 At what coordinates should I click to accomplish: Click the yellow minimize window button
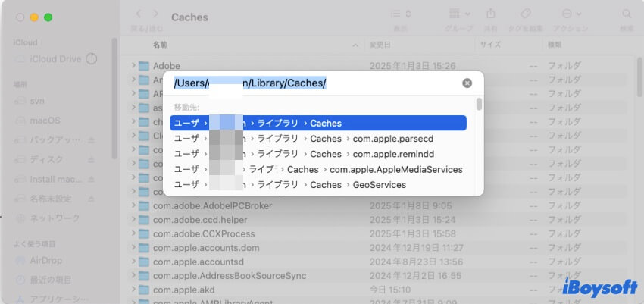tap(34, 17)
